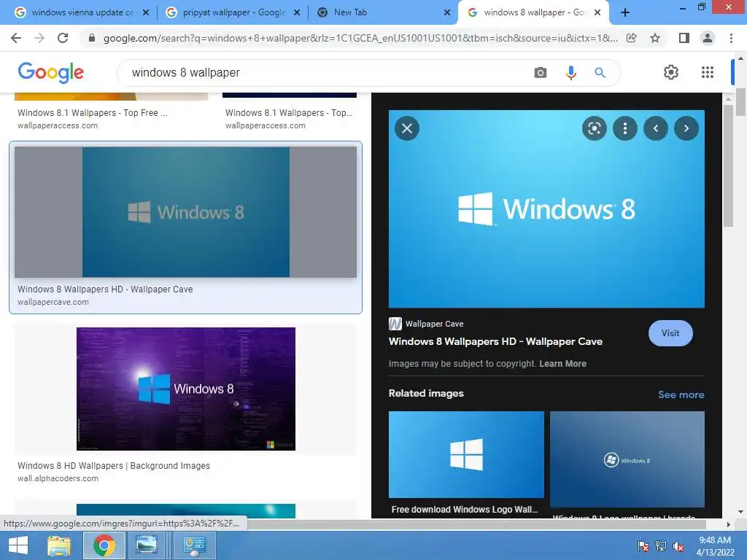
Task: Start voice search with the microphone
Action: [x=570, y=73]
